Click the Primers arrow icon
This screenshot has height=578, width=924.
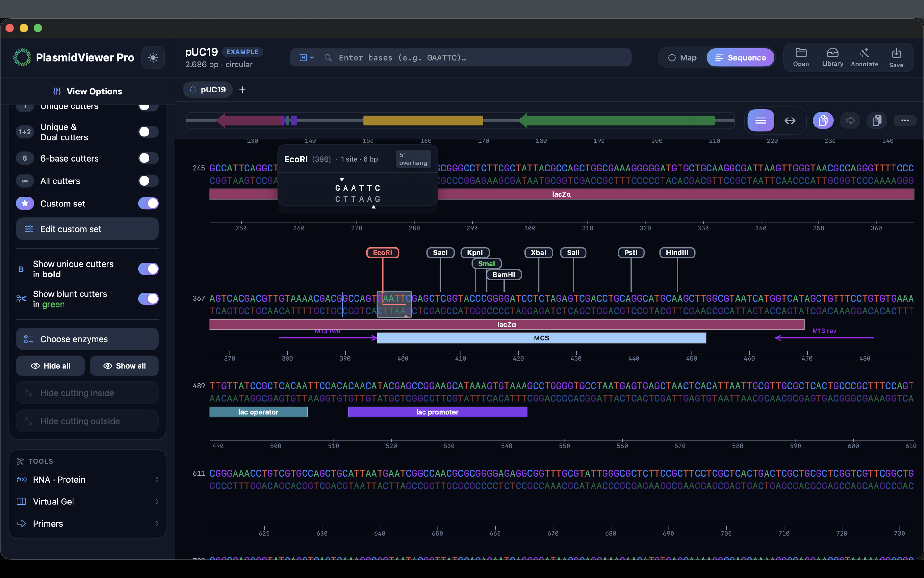21,523
